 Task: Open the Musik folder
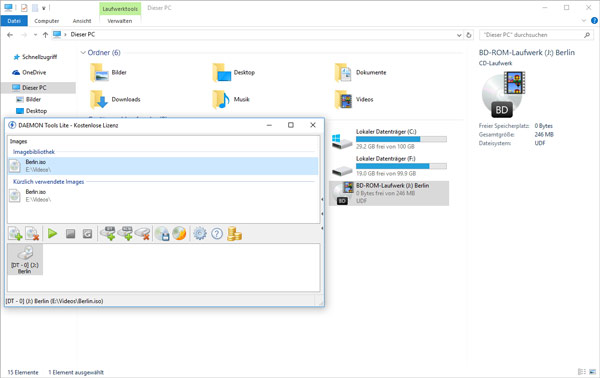(x=231, y=99)
